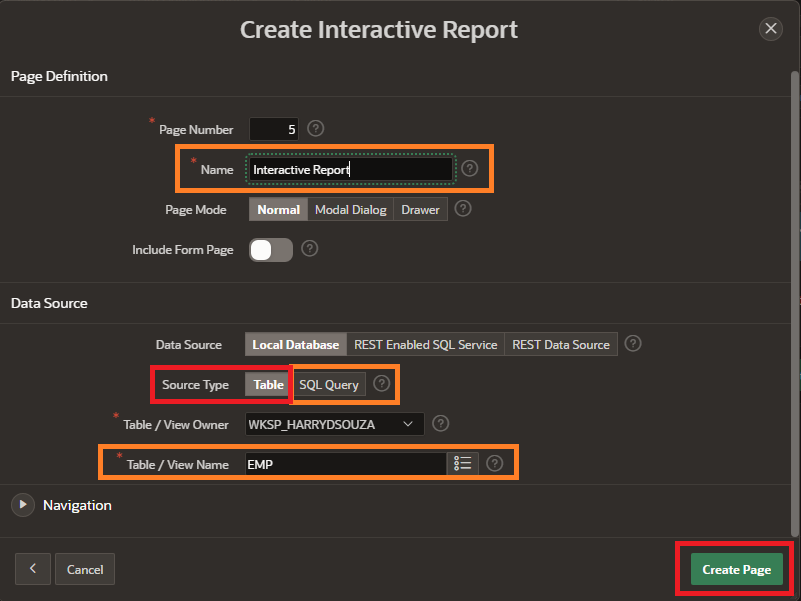Open help for the Name field
Image resolution: width=801 pixels, height=601 pixels.
click(469, 169)
